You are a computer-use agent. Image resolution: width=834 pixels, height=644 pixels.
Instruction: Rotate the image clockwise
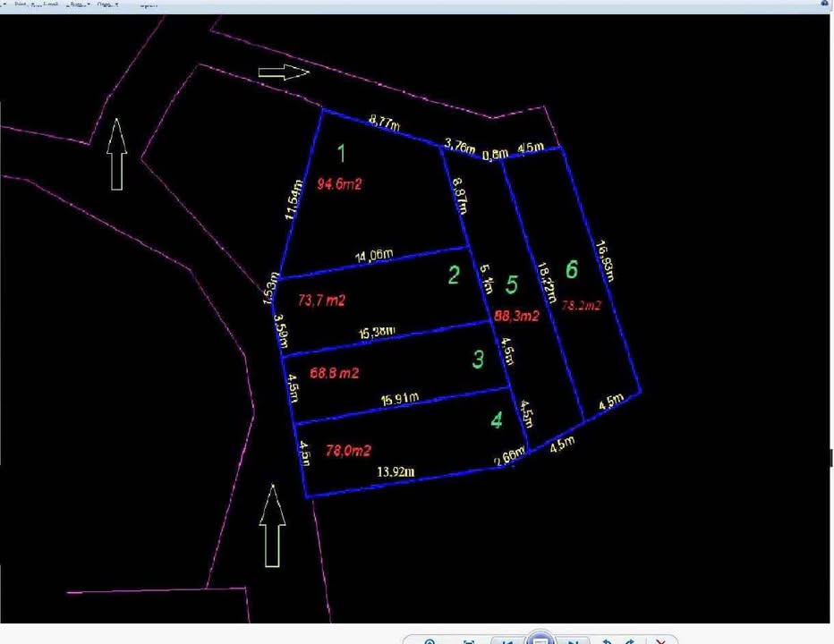[630, 640]
